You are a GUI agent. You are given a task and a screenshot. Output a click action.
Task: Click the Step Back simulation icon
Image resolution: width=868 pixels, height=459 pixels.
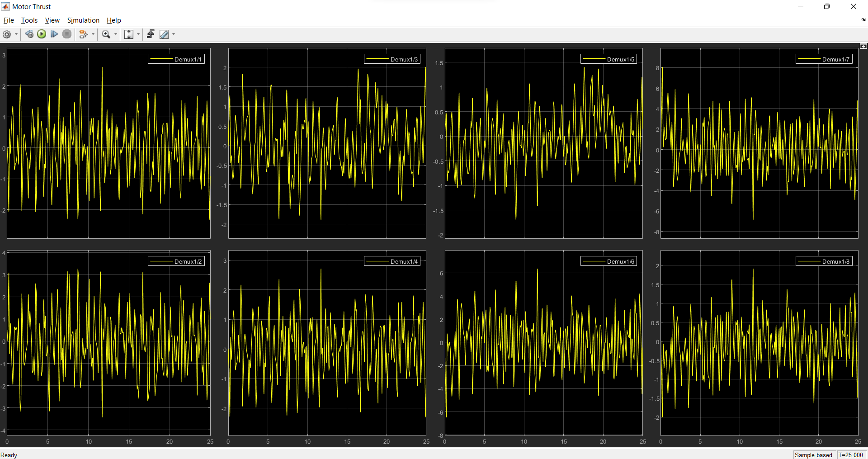pyautogui.click(x=29, y=34)
